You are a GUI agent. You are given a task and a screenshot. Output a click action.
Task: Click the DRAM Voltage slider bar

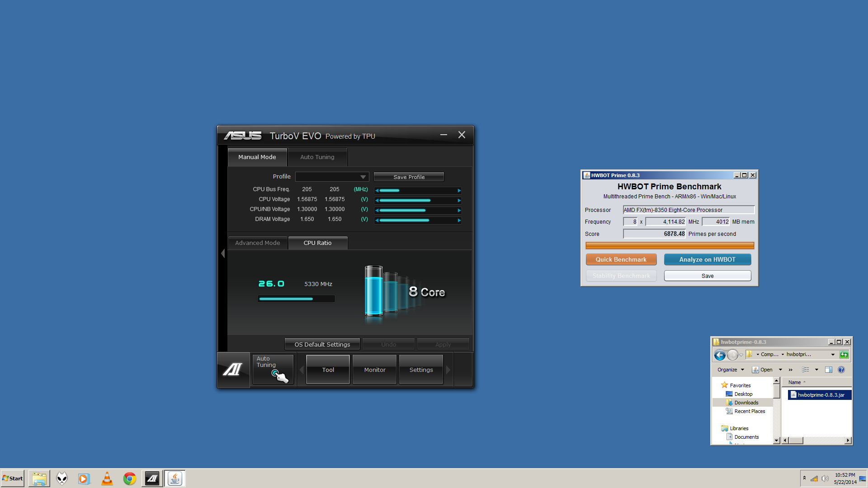click(418, 221)
